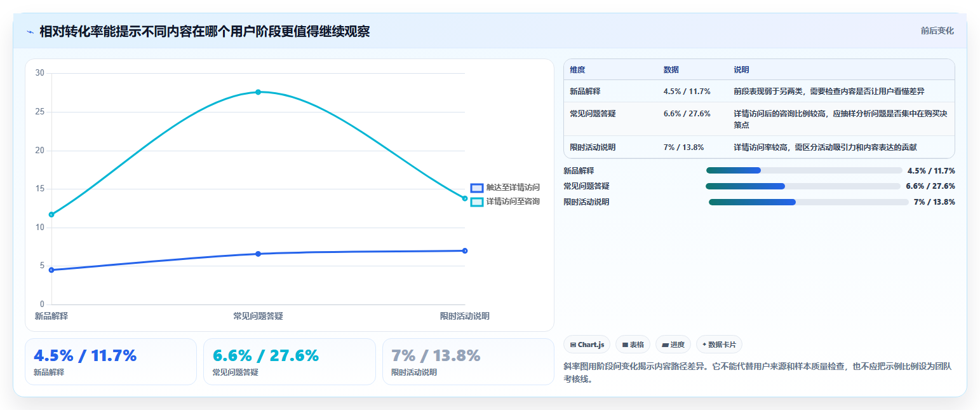Click the 说明 table column header

(x=741, y=70)
